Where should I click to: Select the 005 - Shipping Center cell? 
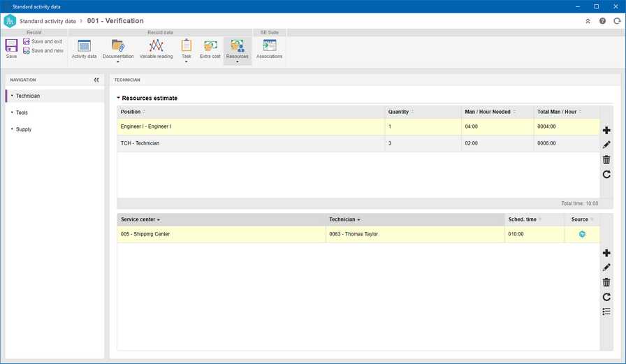click(x=221, y=234)
